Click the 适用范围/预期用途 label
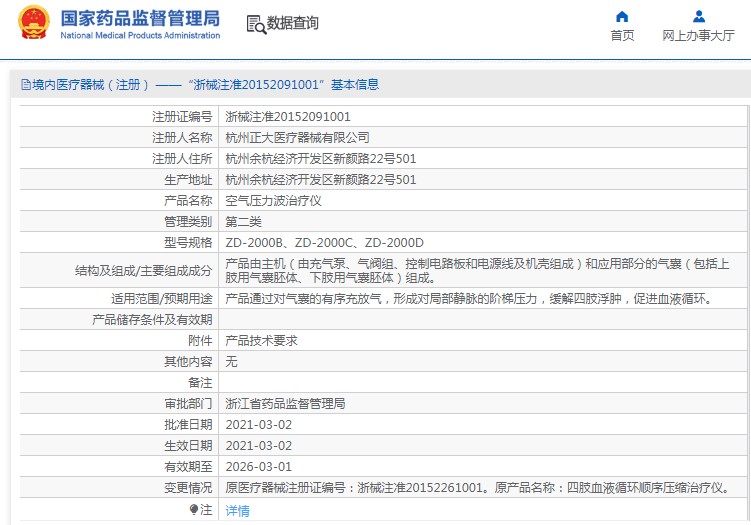The height and width of the screenshot is (525, 751). (161, 299)
